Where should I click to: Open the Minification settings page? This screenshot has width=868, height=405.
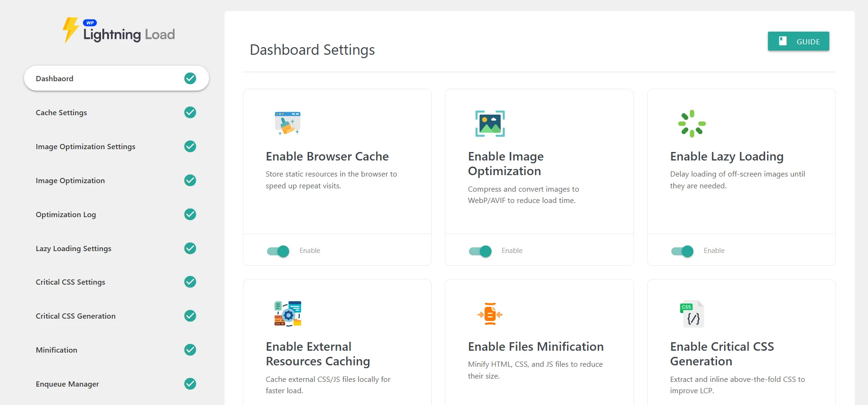[57, 350]
